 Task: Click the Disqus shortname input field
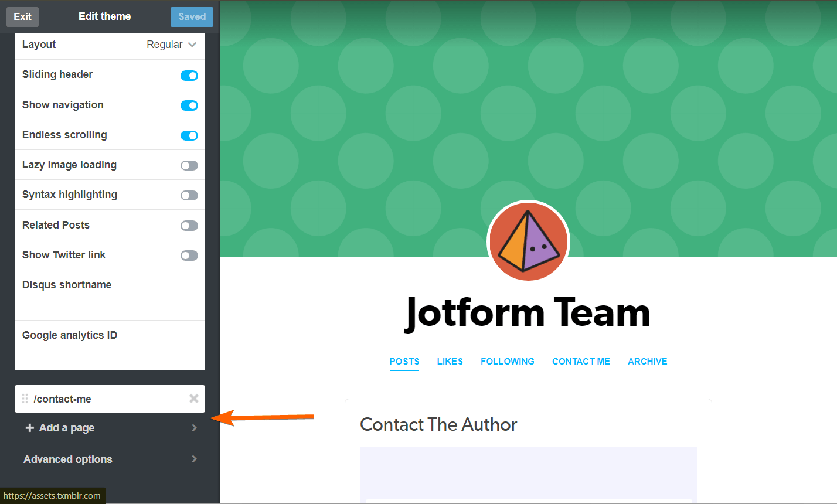pyautogui.click(x=110, y=304)
